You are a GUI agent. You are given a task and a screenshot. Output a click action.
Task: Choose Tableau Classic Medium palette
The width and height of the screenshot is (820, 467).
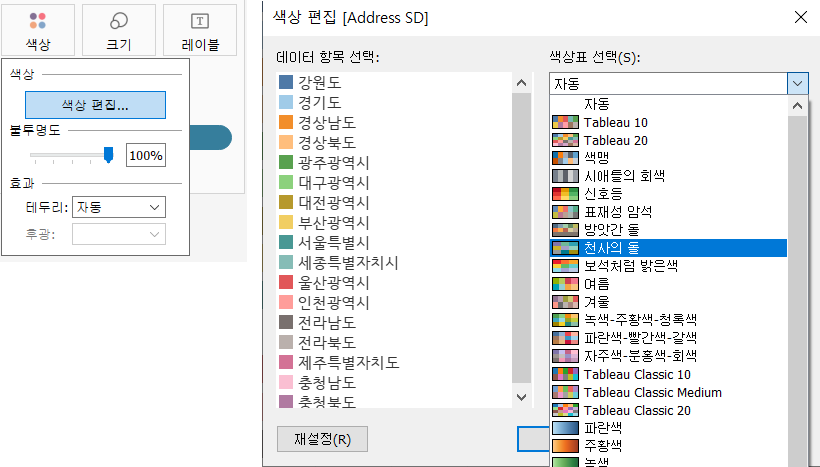click(669, 392)
